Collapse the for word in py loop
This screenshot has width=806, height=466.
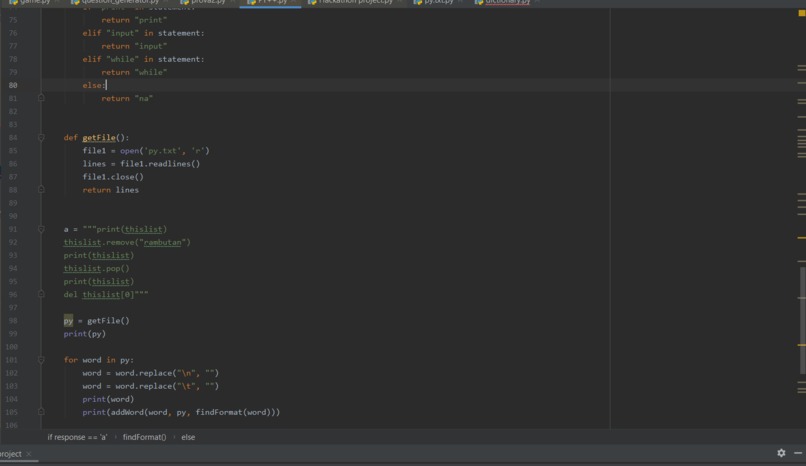pos(41,360)
